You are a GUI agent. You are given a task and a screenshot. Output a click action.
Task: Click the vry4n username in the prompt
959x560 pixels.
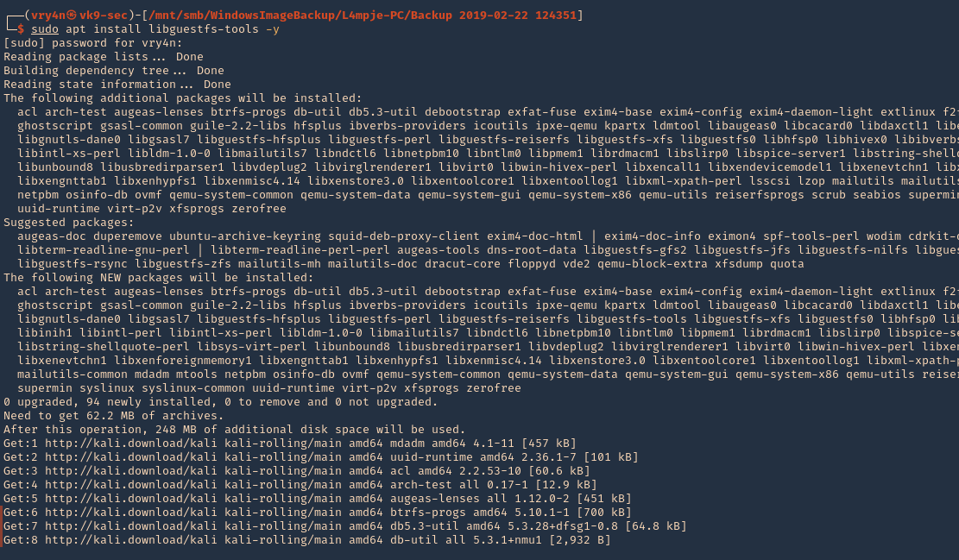point(48,16)
